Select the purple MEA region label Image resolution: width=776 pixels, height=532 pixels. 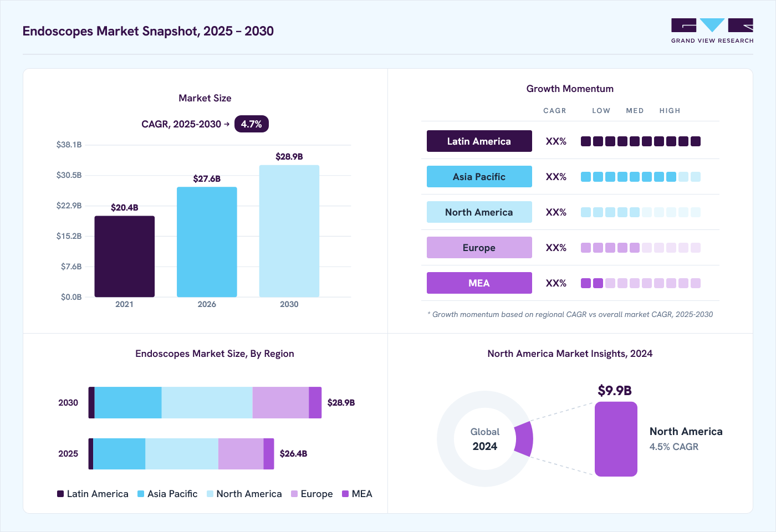pos(479,283)
